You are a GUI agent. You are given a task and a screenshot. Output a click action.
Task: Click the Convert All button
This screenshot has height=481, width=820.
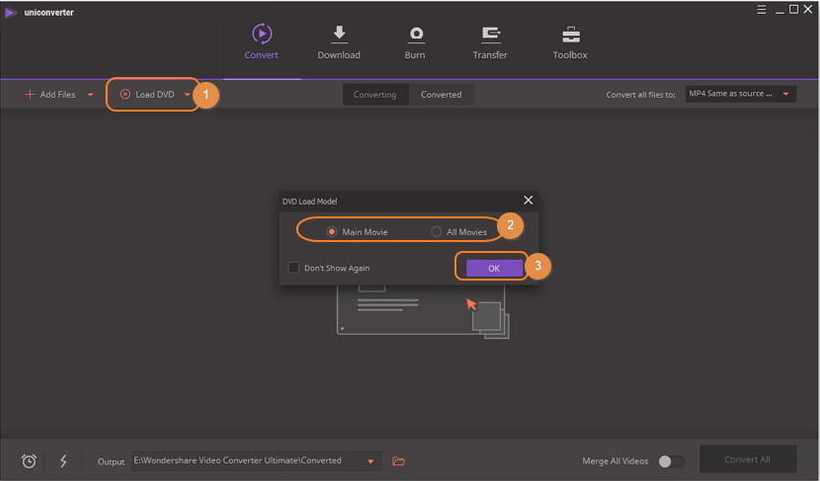coord(747,460)
